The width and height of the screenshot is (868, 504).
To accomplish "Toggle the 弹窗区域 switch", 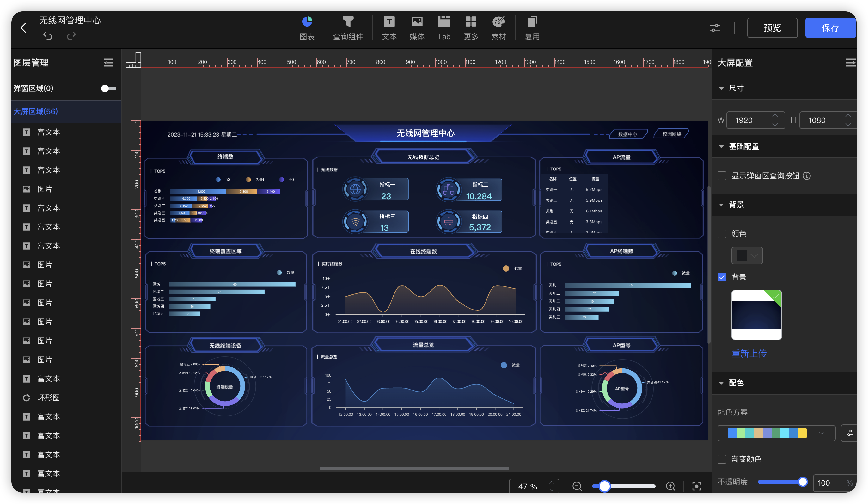I will 108,89.
